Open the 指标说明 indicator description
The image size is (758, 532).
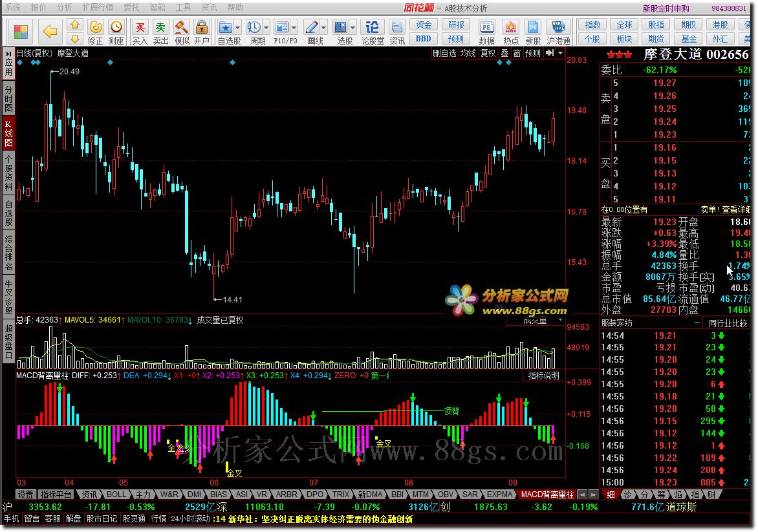[543, 376]
